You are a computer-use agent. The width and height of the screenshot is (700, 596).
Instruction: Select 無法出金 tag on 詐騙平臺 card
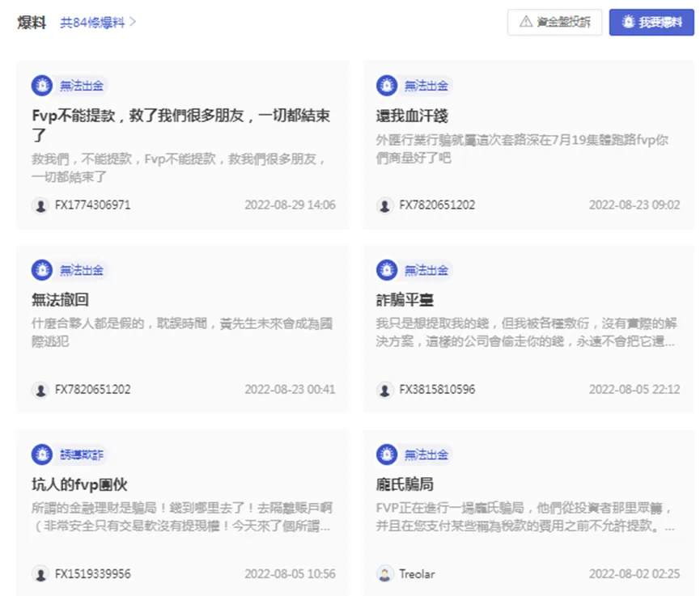point(426,270)
